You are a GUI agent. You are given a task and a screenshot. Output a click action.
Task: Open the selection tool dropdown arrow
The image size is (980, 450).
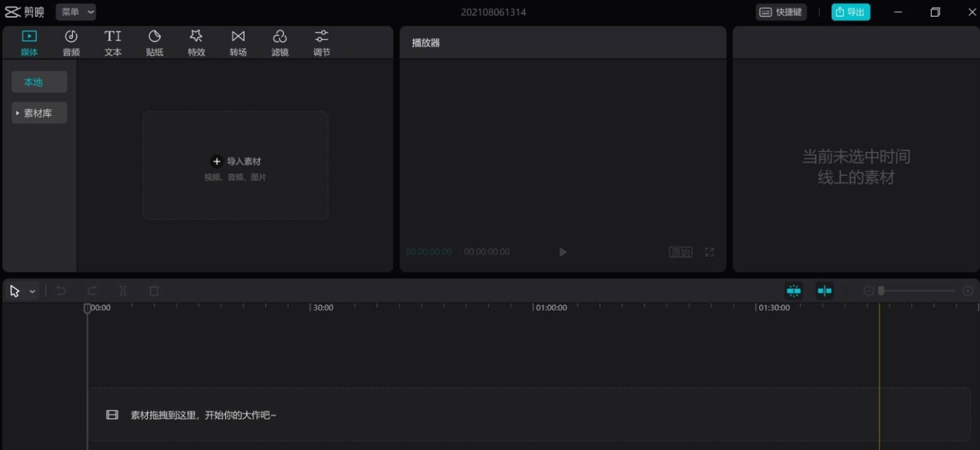32,291
